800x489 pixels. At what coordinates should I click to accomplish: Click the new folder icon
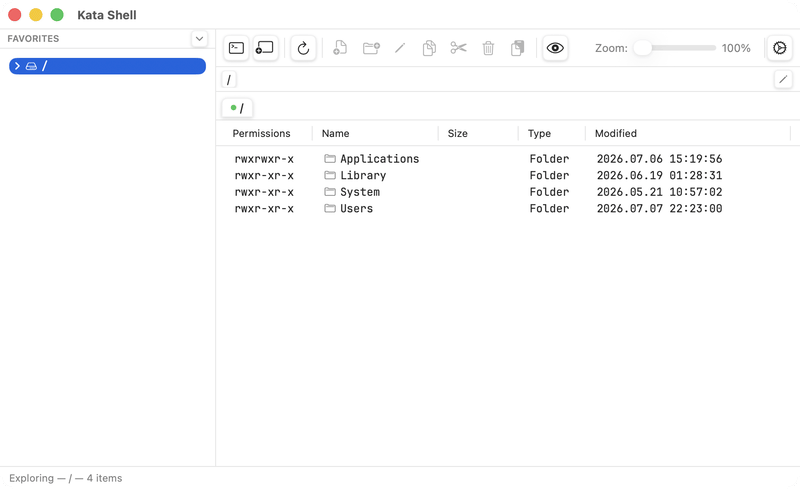click(x=371, y=48)
